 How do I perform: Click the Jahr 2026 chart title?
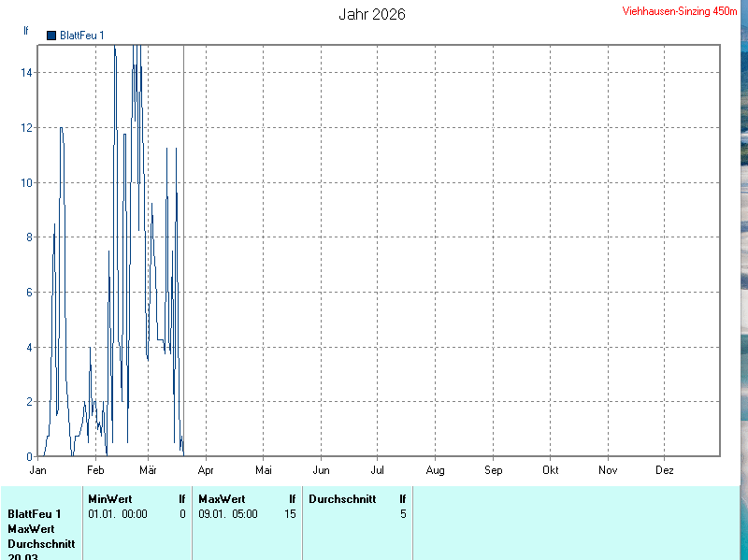coord(372,14)
